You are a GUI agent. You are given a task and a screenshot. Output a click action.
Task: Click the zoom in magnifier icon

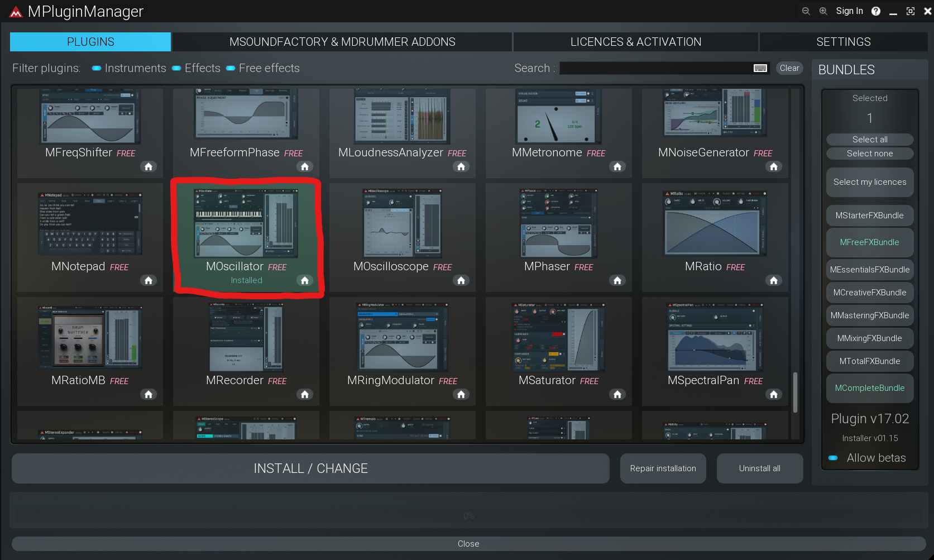click(x=823, y=11)
